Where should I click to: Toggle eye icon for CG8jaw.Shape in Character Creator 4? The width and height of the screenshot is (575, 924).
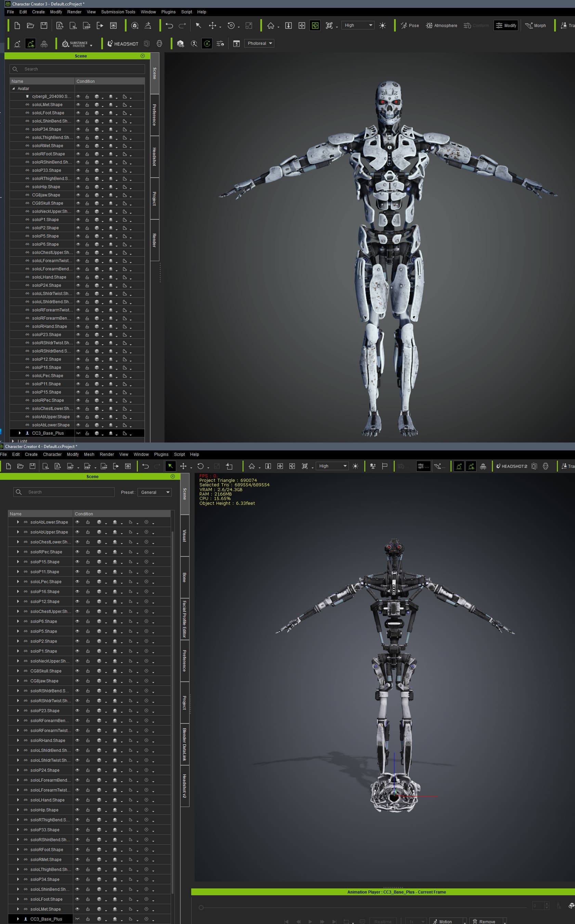click(x=77, y=681)
